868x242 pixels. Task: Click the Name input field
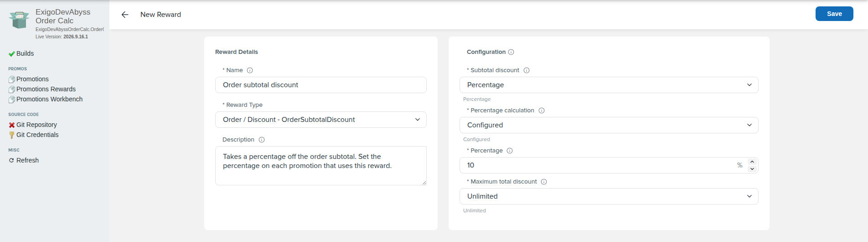point(321,85)
